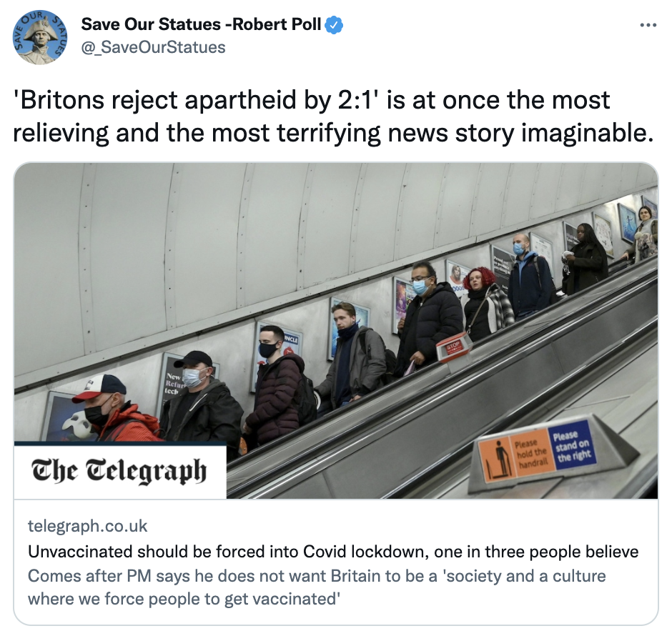
Task: Open the escalator photo link preview
Action: pos(336,331)
